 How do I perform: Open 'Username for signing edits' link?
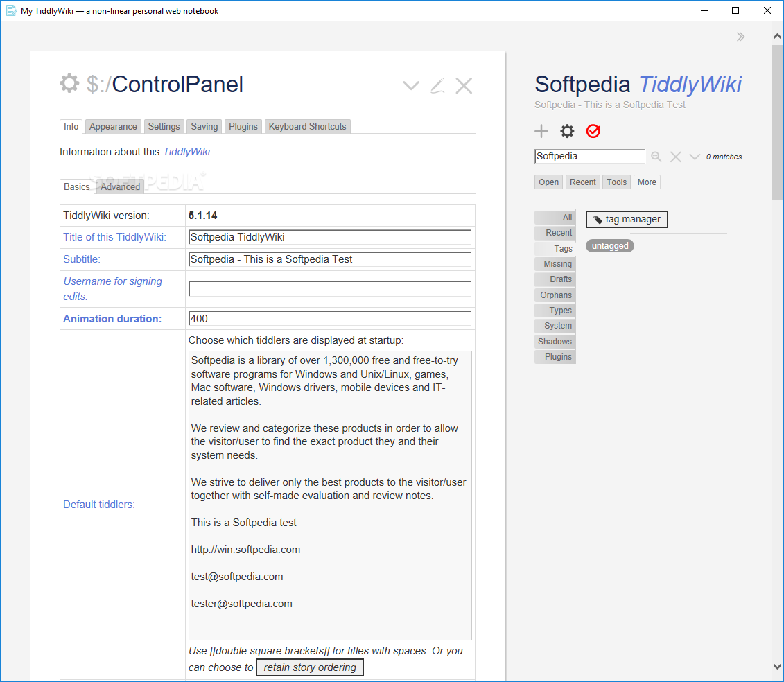click(x=112, y=289)
